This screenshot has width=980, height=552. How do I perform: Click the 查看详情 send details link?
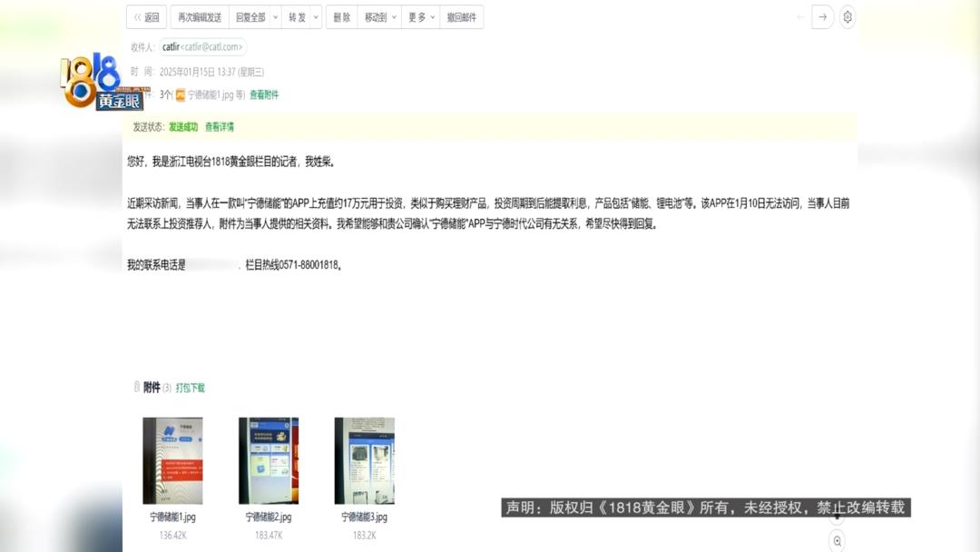[220, 127]
